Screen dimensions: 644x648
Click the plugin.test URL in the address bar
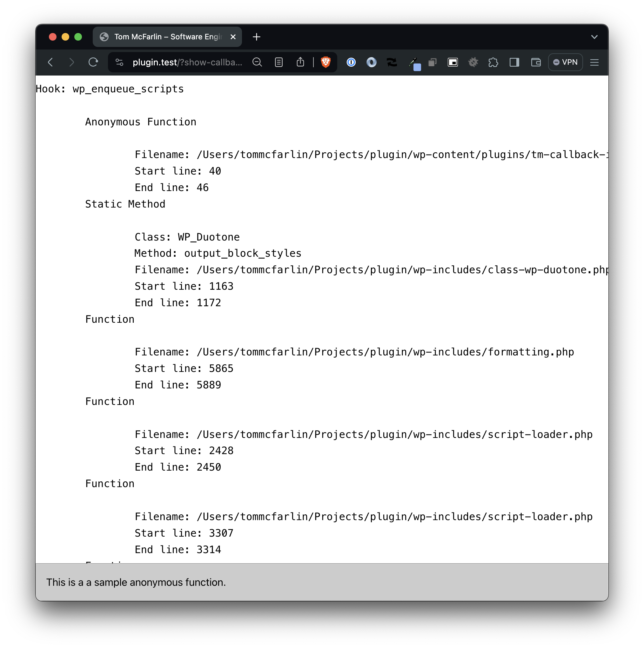point(187,62)
